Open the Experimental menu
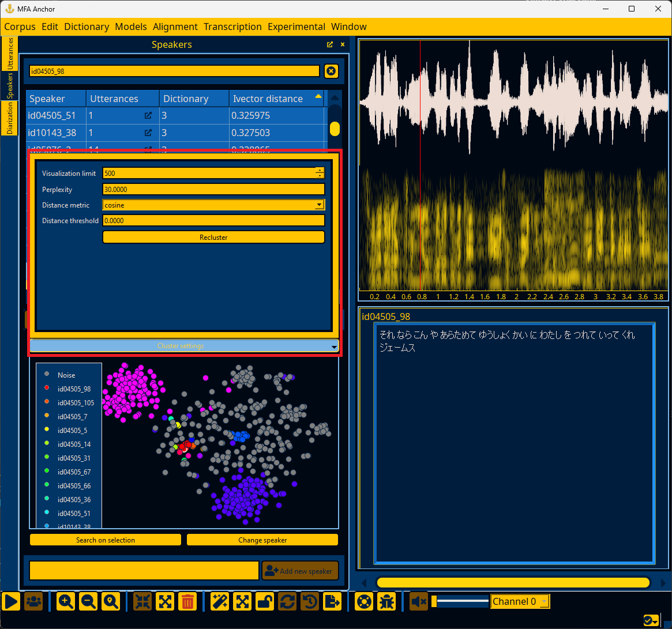Screen dimensions: 672x629 pyautogui.click(x=296, y=27)
